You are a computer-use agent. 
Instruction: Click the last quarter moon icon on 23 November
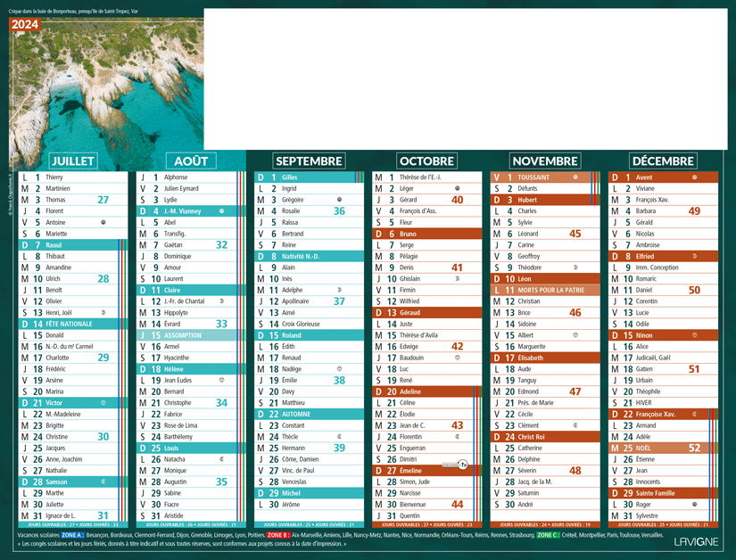[x=575, y=425]
